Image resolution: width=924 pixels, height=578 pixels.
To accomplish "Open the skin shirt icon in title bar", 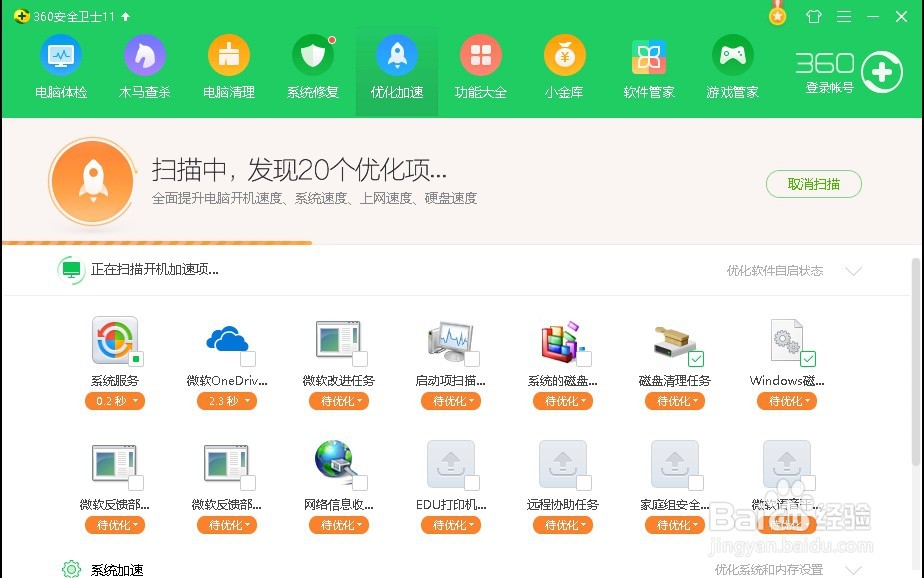I will (814, 16).
